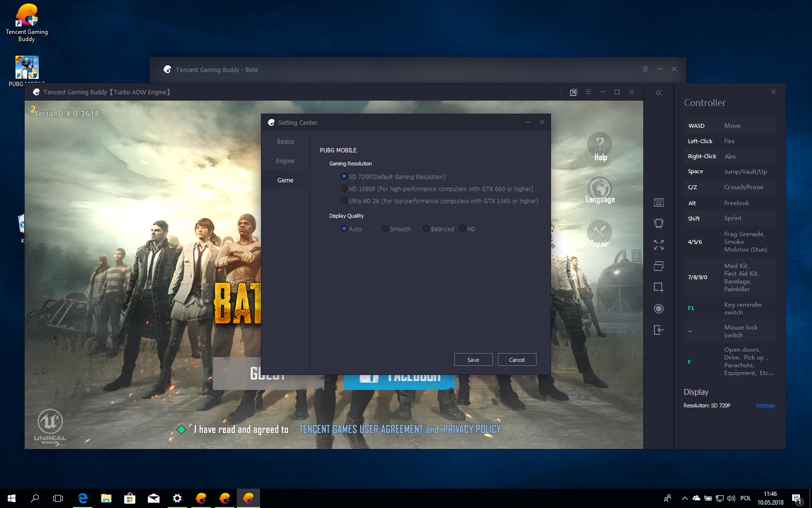This screenshot has width=812, height=508.
Task: Open the Display Settings link
Action: click(x=765, y=405)
